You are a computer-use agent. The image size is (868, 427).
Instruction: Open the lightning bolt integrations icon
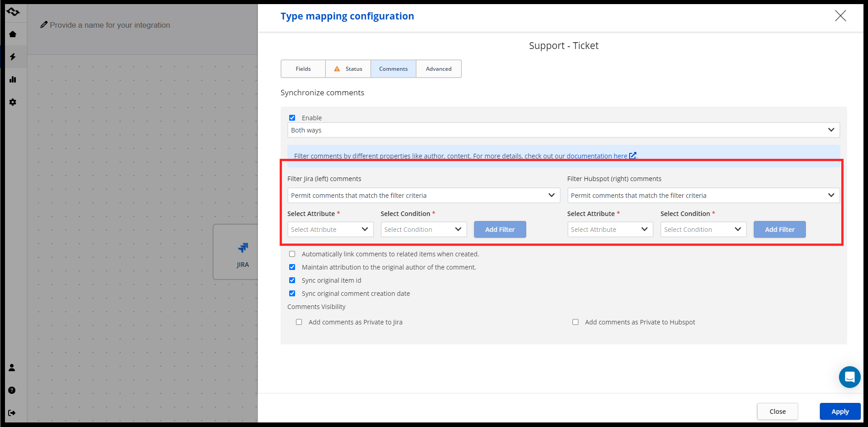[x=13, y=57]
